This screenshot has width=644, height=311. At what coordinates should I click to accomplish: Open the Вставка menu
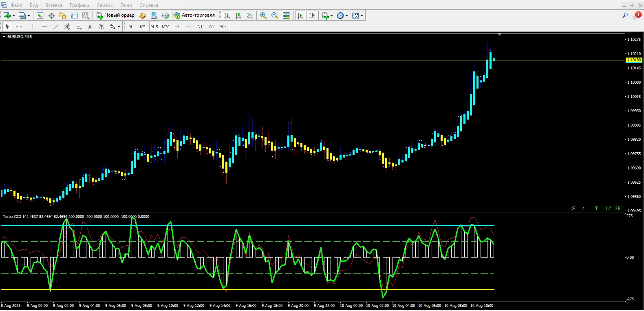coord(54,5)
